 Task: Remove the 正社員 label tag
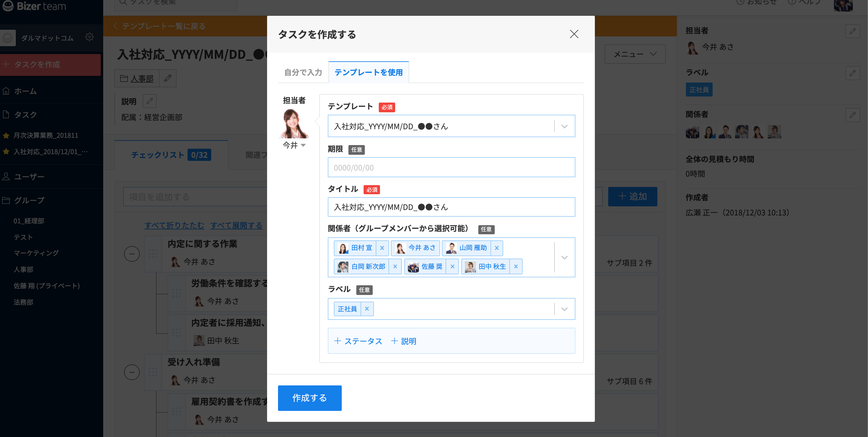pos(367,309)
